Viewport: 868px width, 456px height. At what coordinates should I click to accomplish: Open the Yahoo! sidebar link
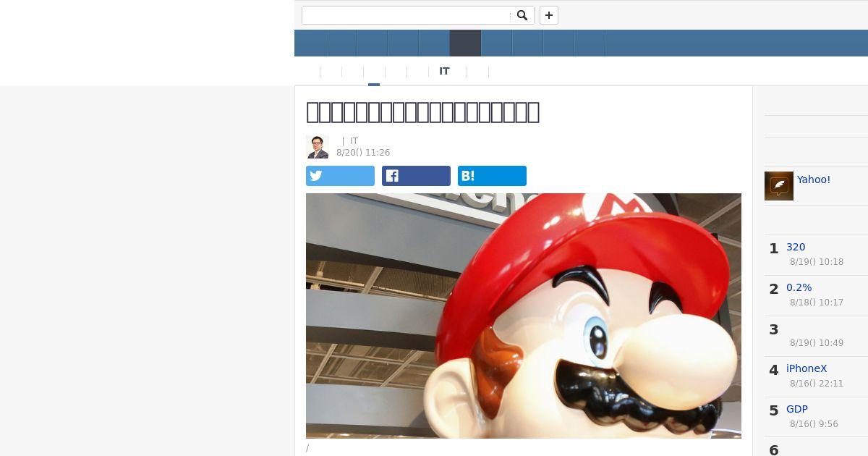pyautogui.click(x=814, y=180)
